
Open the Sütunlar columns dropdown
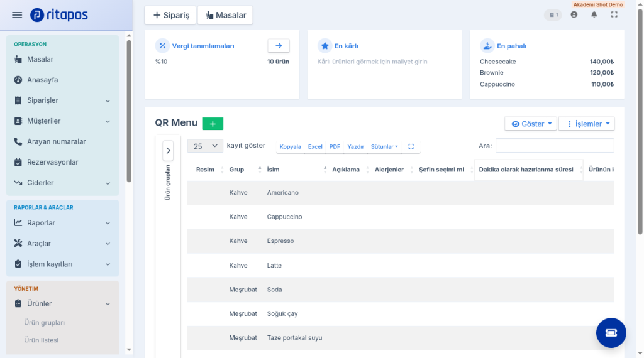point(384,146)
